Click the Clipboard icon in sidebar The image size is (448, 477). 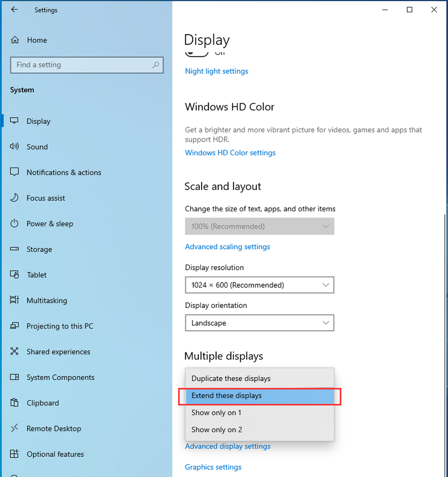click(x=15, y=403)
